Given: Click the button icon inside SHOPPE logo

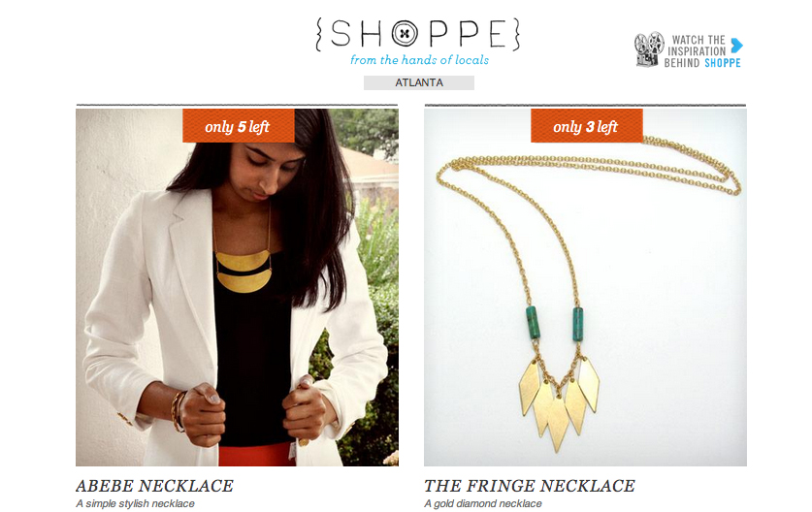Looking at the screenshot, I should (x=405, y=34).
